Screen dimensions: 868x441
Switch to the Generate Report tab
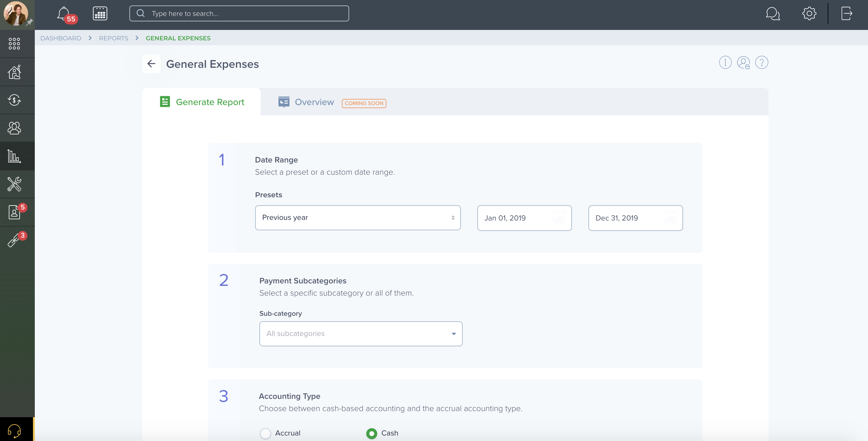coord(201,102)
